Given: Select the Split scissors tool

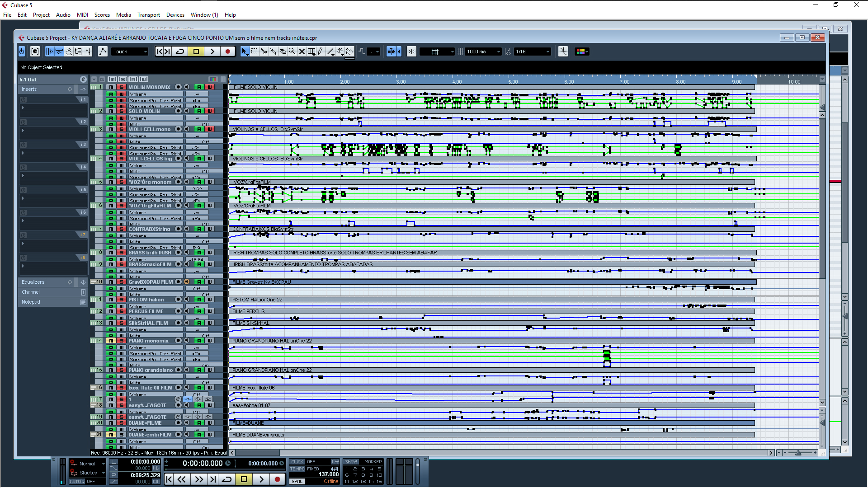Looking at the screenshot, I should [264, 52].
